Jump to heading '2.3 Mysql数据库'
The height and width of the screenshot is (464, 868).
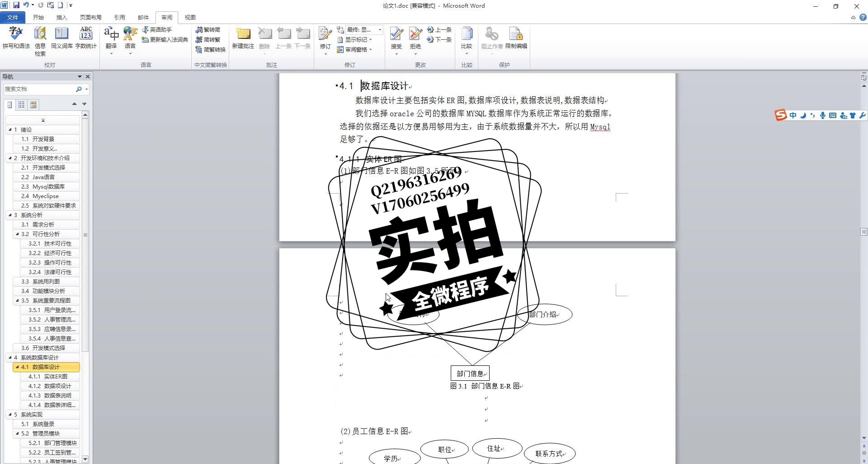[x=47, y=186]
